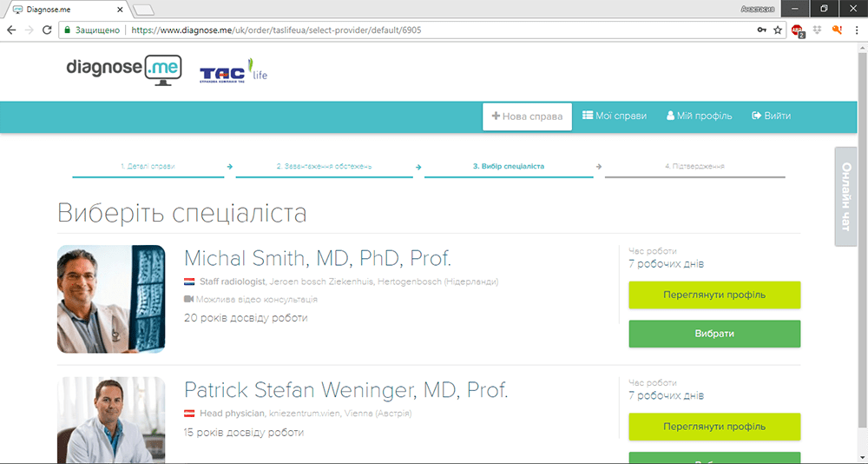The width and height of the screenshot is (868, 464).
Task: Click the TAC life logo
Action: point(232,73)
